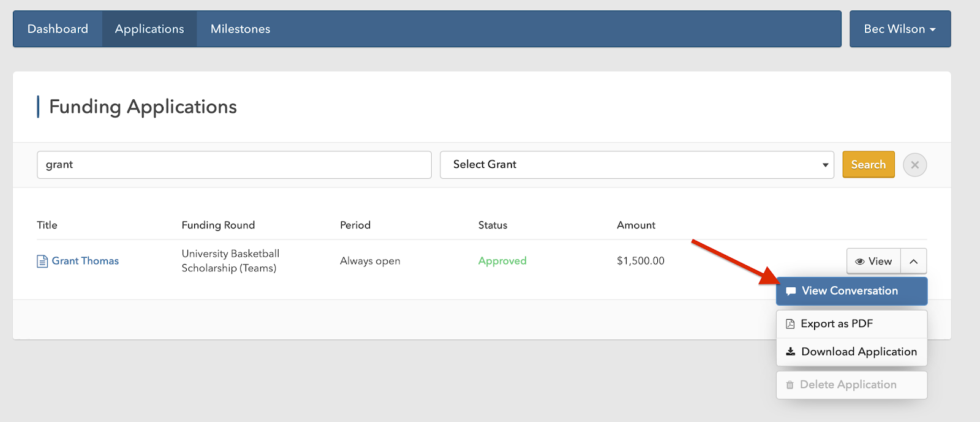Click the Amount column header
The height and width of the screenshot is (422, 980).
[636, 225]
